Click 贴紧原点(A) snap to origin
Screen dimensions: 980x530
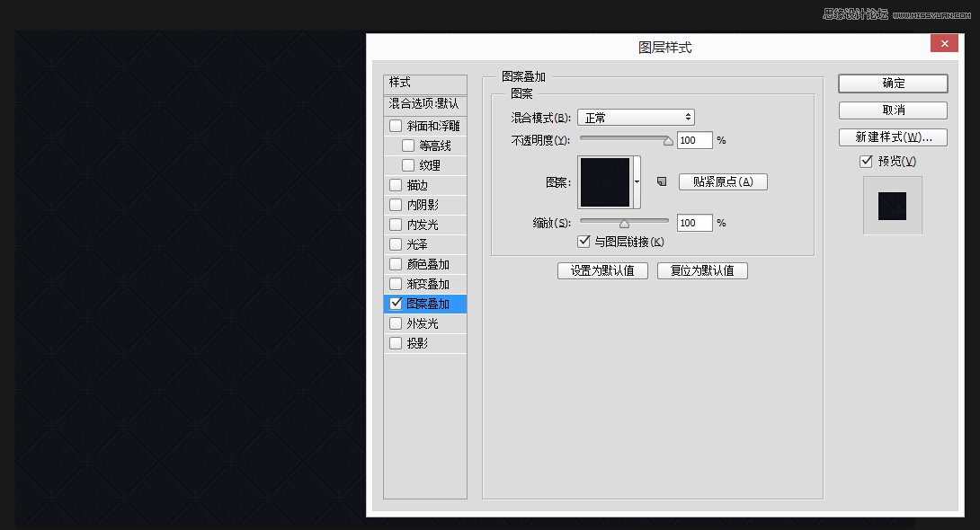point(722,181)
